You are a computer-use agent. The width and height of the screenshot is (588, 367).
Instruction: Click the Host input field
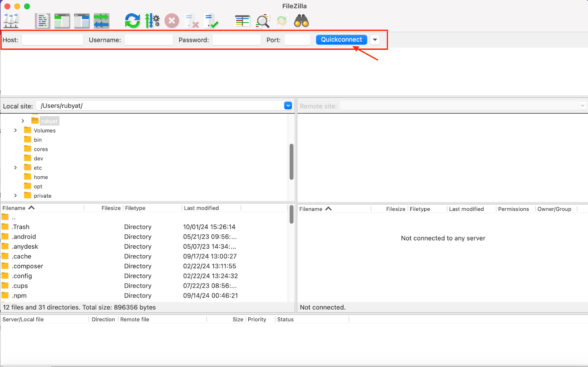(x=53, y=40)
